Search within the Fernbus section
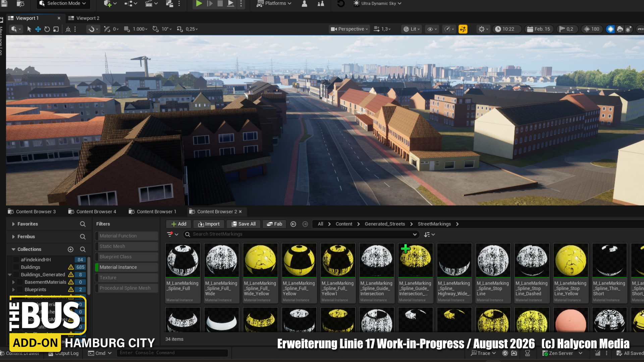Image resolution: width=644 pixels, height=362 pixels. 83,237
